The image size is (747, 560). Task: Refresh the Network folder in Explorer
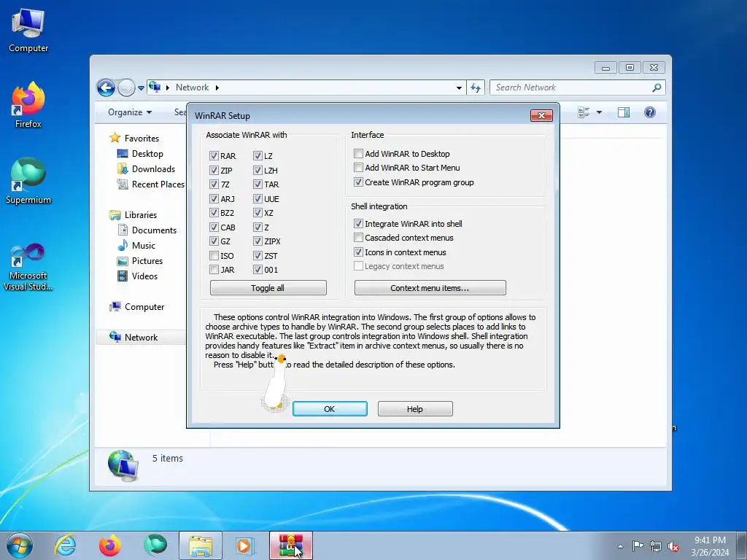coord(476,87)
